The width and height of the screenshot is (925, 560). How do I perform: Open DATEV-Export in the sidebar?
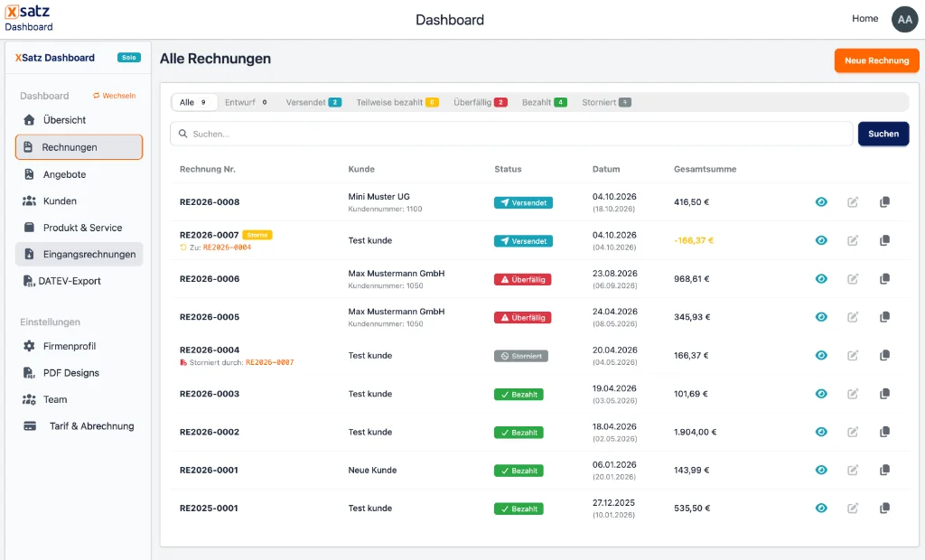click(x=79, y=281)
